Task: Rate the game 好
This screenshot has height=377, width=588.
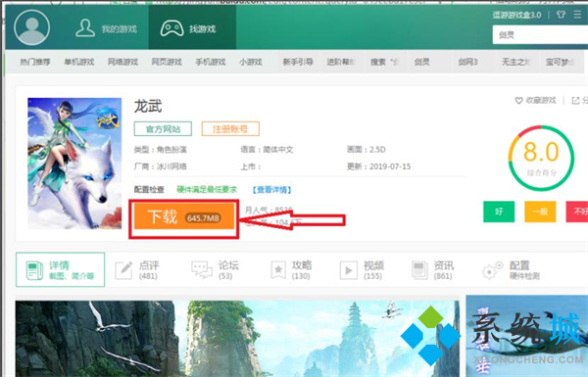Action: pyautogui.click(x=499, y=212)
